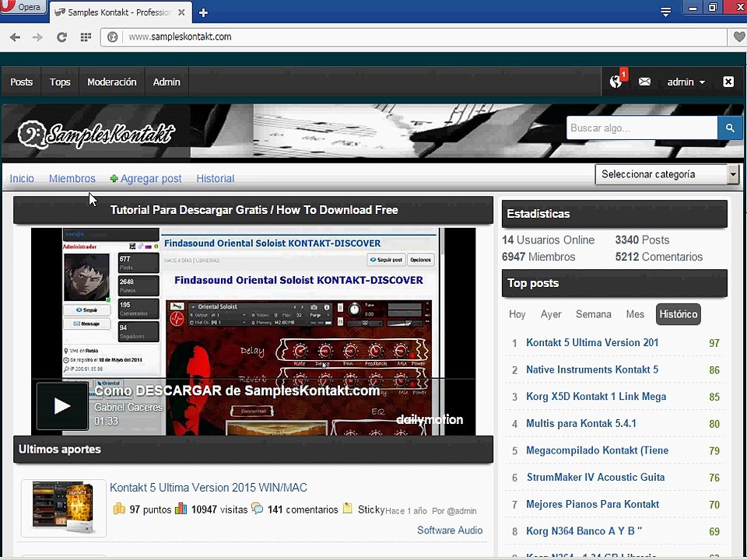Expand the Seleccionar categoría dropdown
Screen dimensions: 747x560
click(667, 174)
